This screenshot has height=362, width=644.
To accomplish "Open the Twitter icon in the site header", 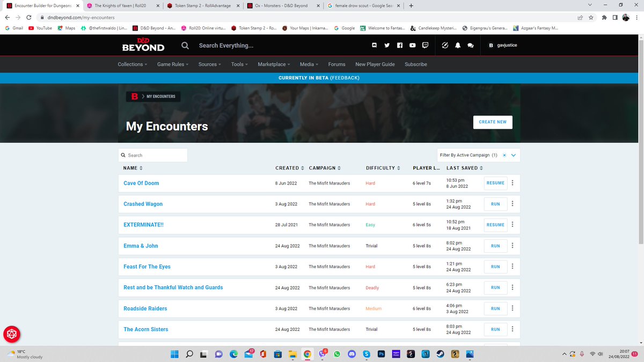I will pyautogui.click(x=386, y=46).
